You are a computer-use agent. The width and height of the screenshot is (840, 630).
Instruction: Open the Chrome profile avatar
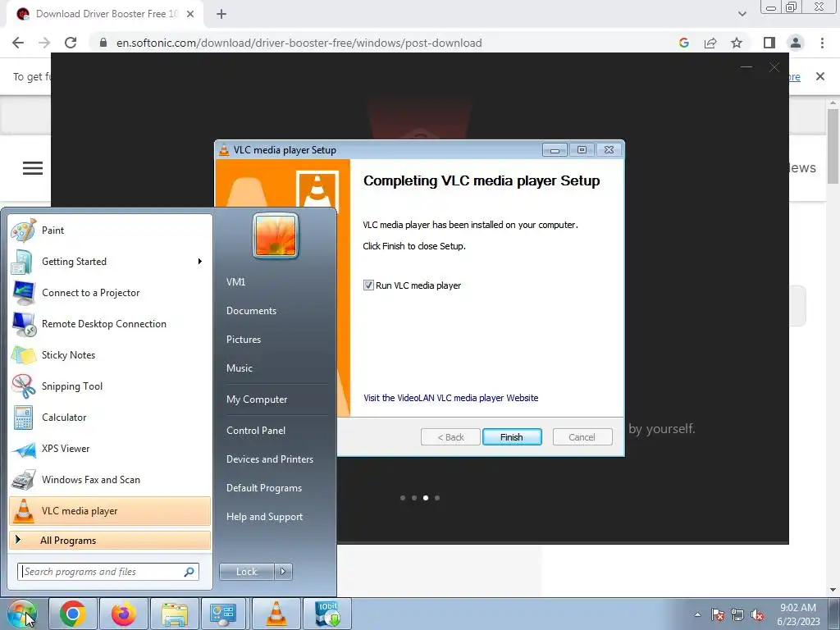pos(796,43)
